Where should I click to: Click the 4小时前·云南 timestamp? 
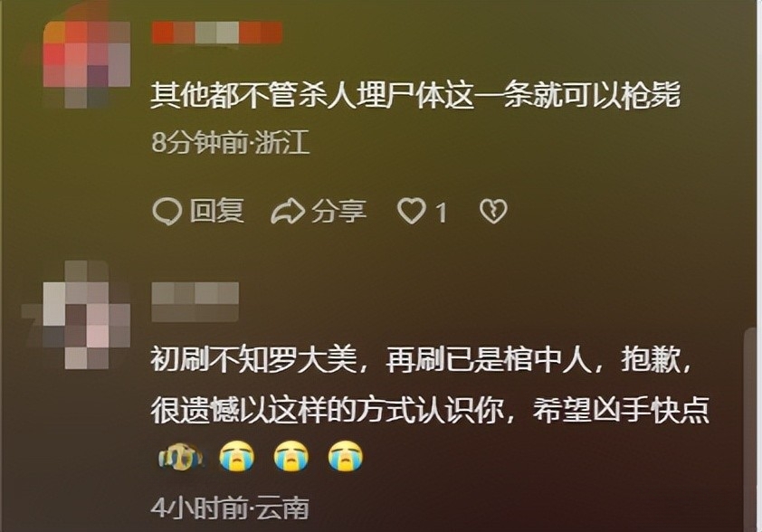coord(230,508)
